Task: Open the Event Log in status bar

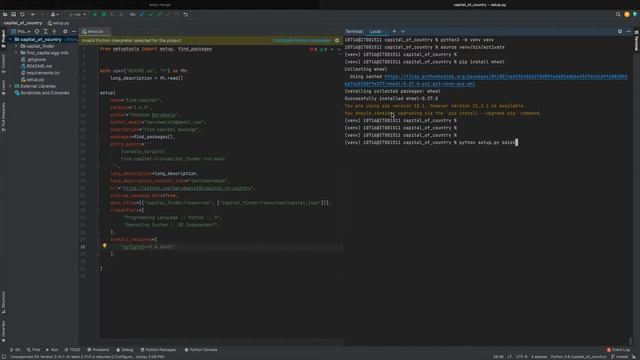Action: point(618,350)
